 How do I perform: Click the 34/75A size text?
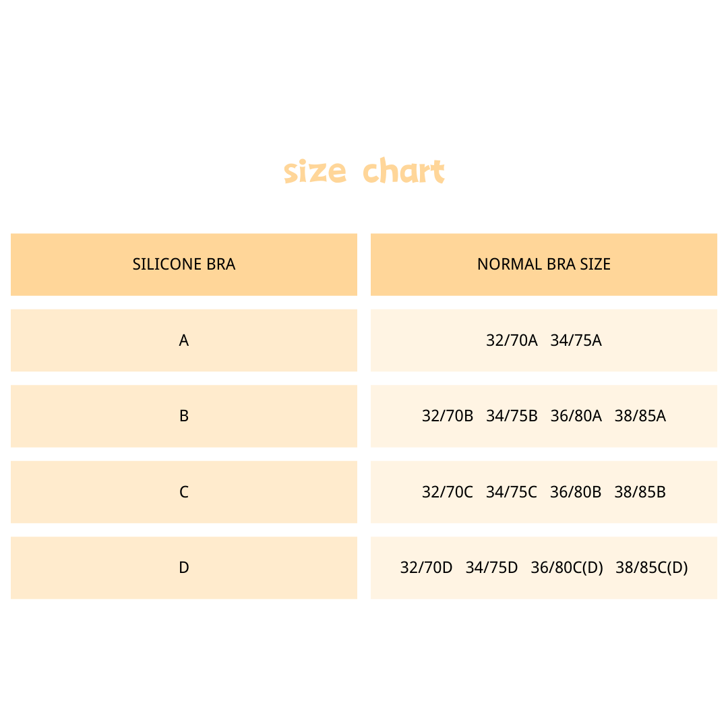point(576,340)
